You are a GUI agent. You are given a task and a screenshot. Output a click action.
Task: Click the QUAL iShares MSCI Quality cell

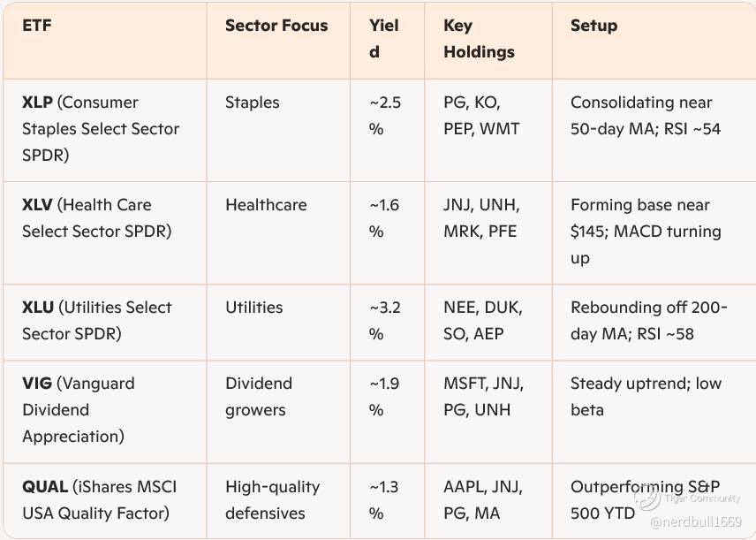[x=100, y=499]
